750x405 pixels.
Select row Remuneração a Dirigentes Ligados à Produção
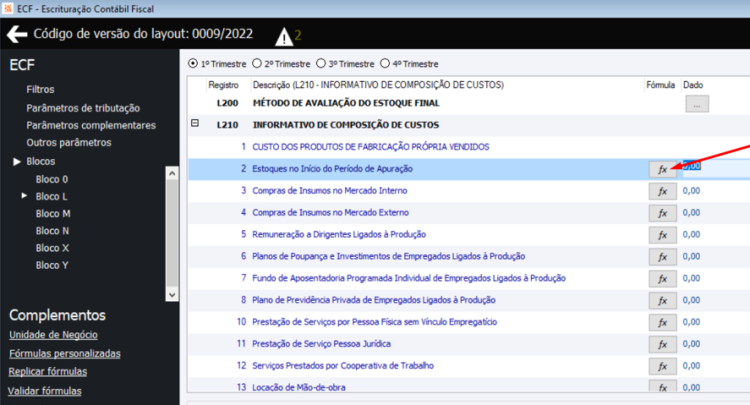pyautogui.click(x=469, y=235)
